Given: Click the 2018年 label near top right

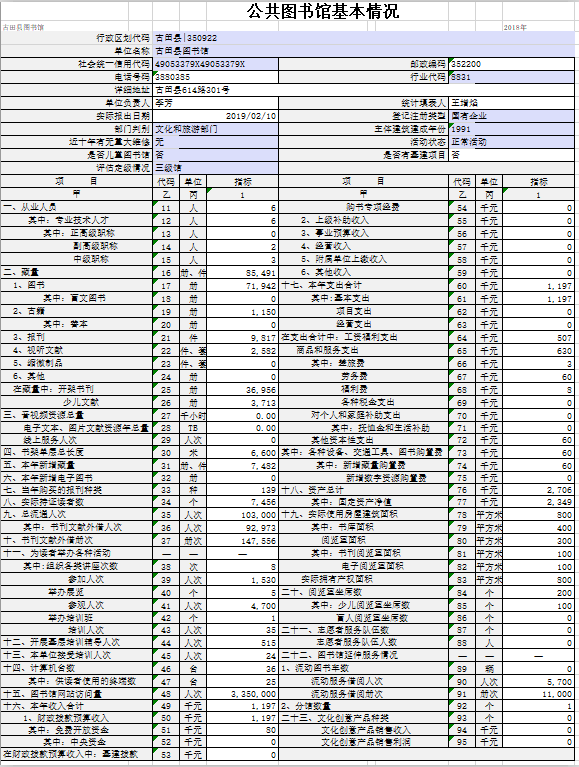Looking at the screenshot, I should [x=515, y=27].
